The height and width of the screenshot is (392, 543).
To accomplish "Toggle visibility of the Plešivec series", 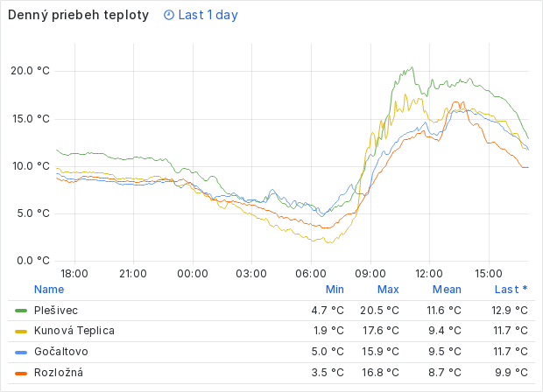I will pyautogui.click(x=55, y=310).
